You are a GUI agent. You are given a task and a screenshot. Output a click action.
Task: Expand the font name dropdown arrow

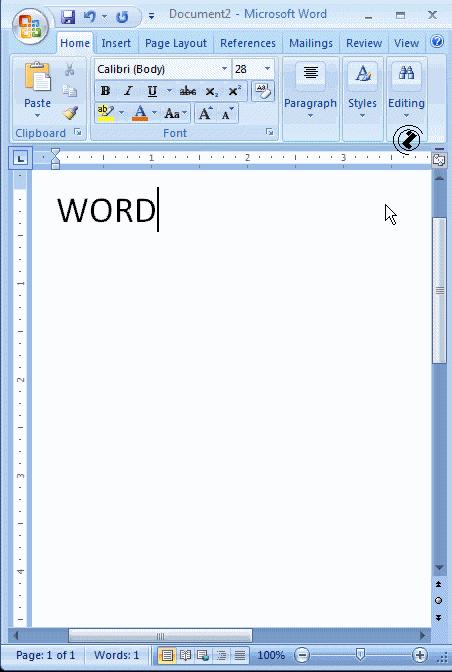224,69
